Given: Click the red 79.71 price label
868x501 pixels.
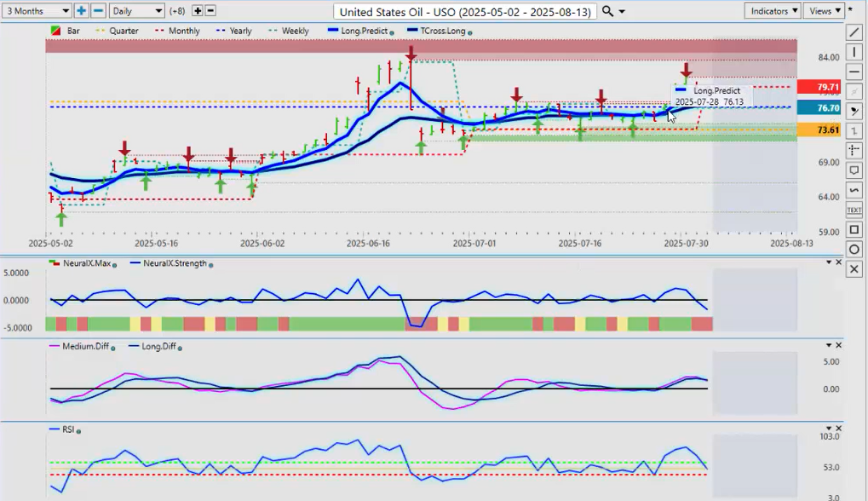Looking at the screenshot, I should point(818,87).
